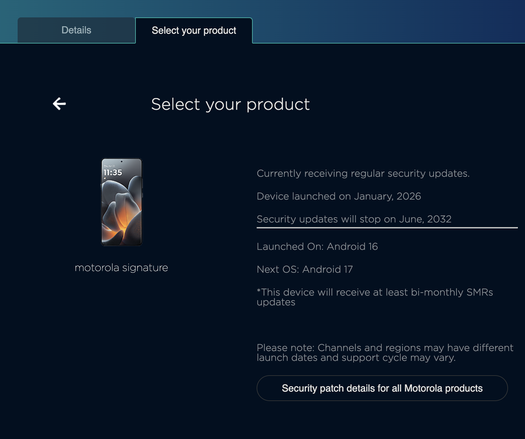The width and height of the screenshot is (525, 439).
Task: Click the 'Please note: Channels and regions' notice
Action: click(385, 352)
